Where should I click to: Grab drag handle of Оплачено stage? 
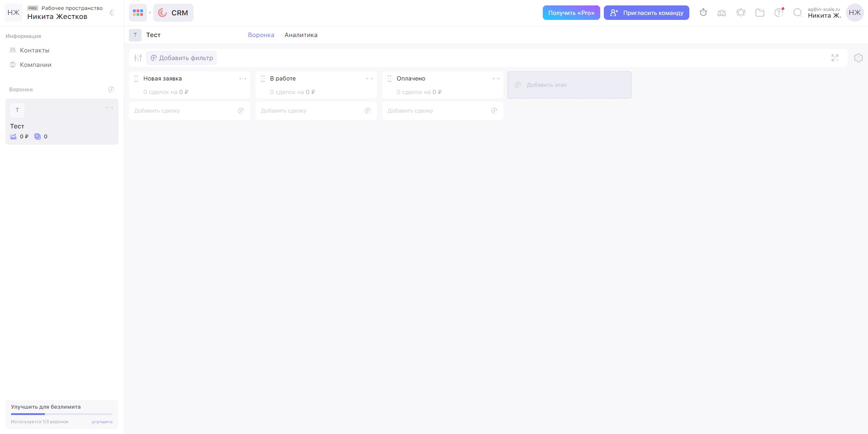coord(389,79)
